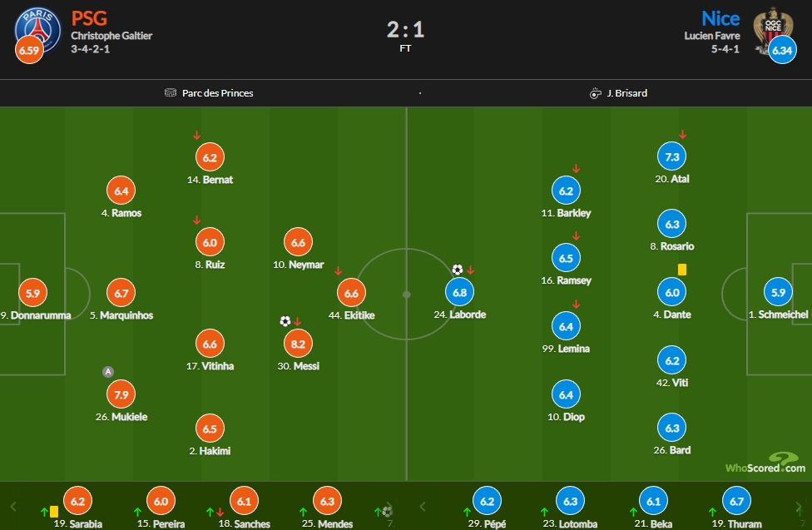Show next Nice substitutes with right chevron
The width and height of the screenshot is (812, 530).
[799, 507]
